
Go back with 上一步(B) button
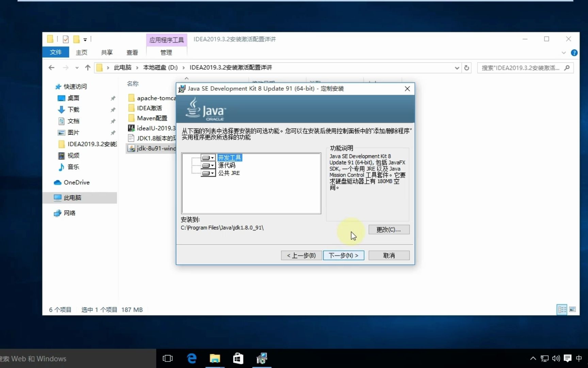click(x=301, y=256)
